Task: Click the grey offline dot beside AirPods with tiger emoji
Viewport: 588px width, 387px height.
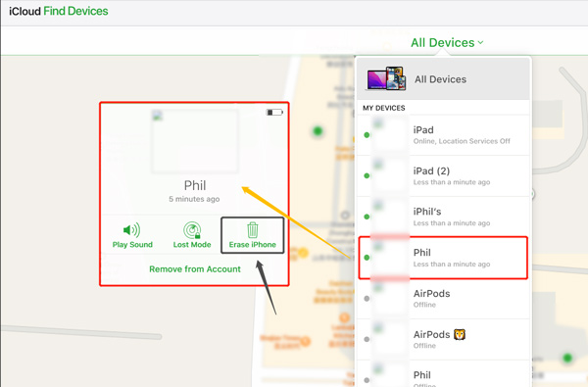Action: (x=367, y=339)
